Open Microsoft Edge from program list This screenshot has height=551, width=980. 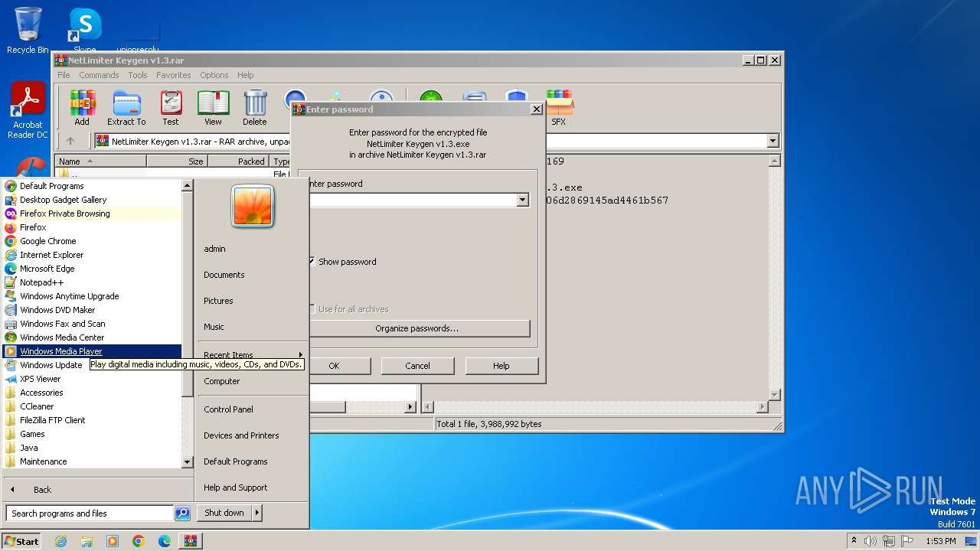point(92,269)
